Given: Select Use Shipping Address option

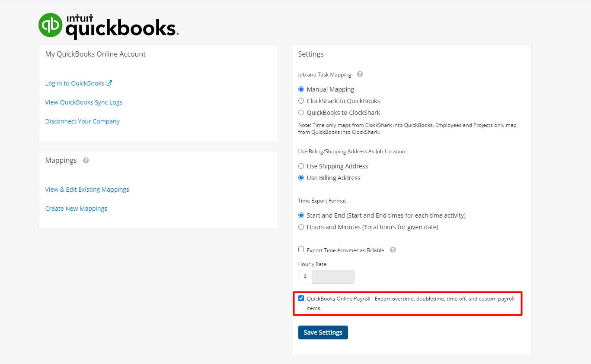Looking at the screenshot, I should tap(301, 166).
